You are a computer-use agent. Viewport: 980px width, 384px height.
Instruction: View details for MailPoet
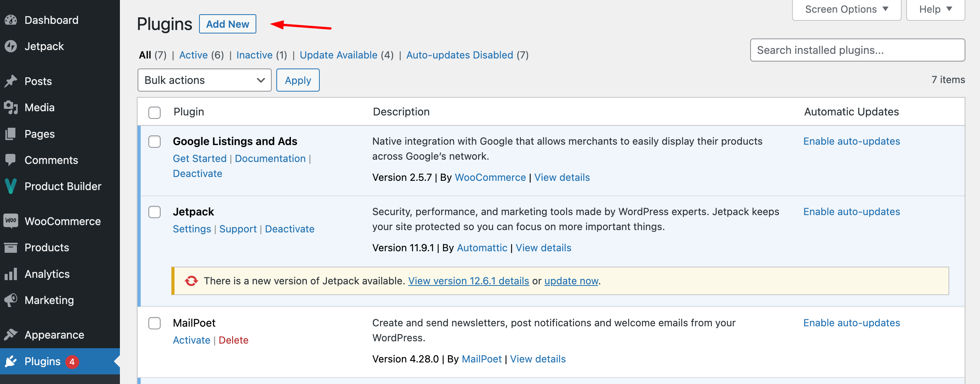pyautogui.click(x=538, y=359)
